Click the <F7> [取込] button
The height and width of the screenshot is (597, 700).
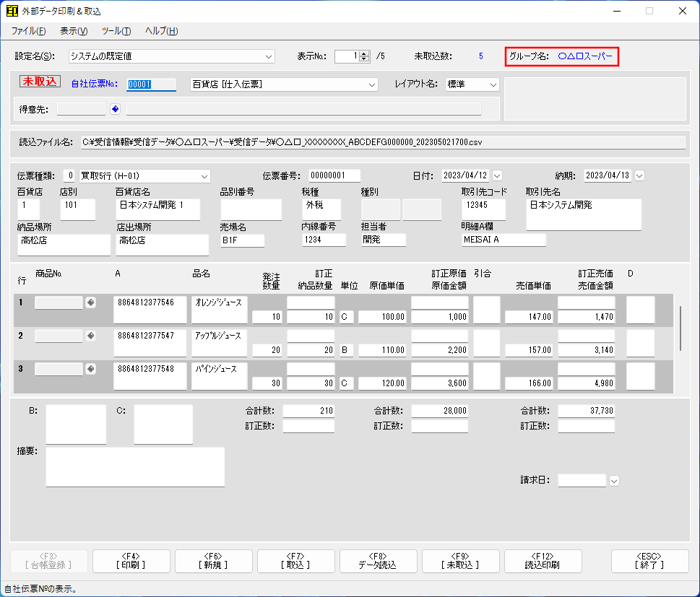click(296, 561)
